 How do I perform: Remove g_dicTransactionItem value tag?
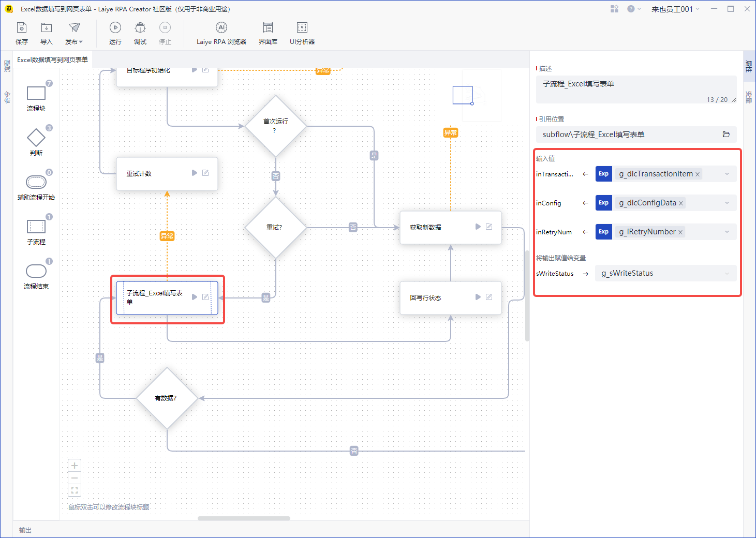pos(698,174)
